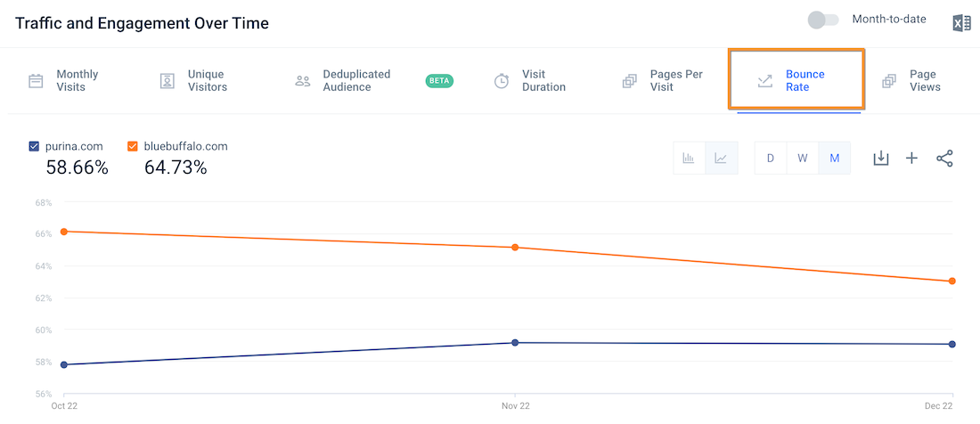980x424 pixels.
Task: Set granularity to weekly (W)
Action: click(803, 159)
